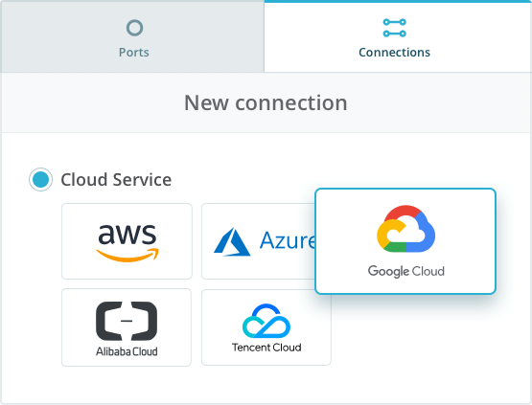This screenshot has width=532, height=405.
Task: Choose the Azure triangle logo
Action: click(x=232, y=241)
